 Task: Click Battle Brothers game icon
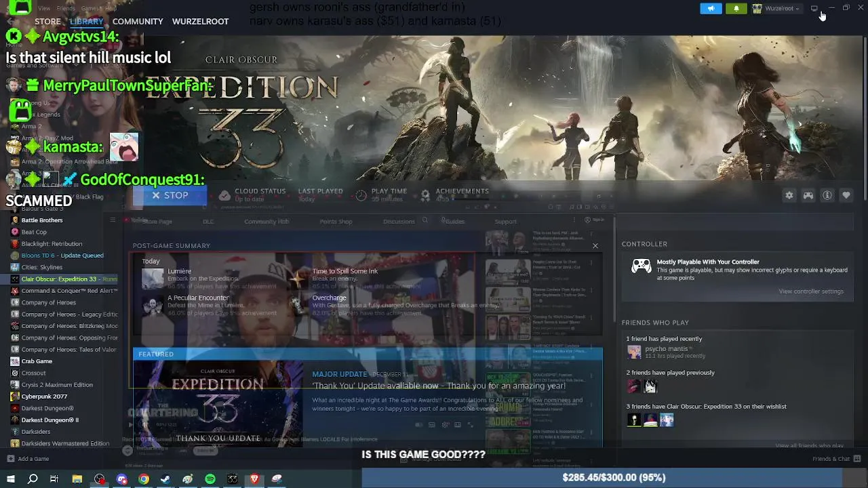pyautogui.click(x=15, y=220)
